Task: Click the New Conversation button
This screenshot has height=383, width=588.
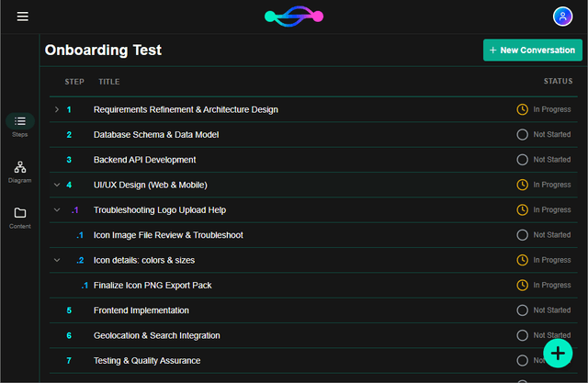Action: (x=533, y=51)
